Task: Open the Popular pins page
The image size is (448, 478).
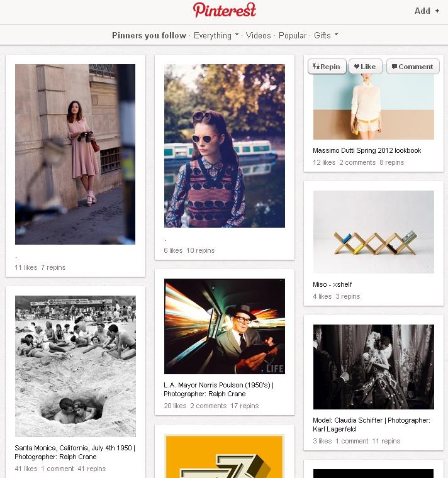Action: click(293, 35)
